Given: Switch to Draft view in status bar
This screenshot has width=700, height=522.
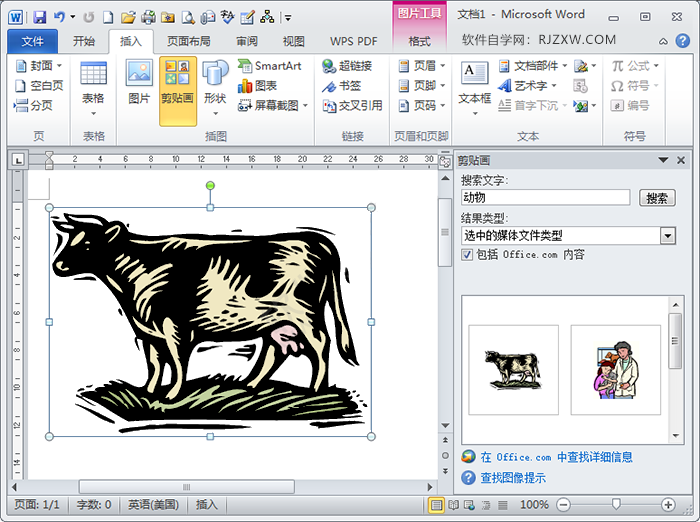Looking at the screenshot, I should tap(503, 505).
